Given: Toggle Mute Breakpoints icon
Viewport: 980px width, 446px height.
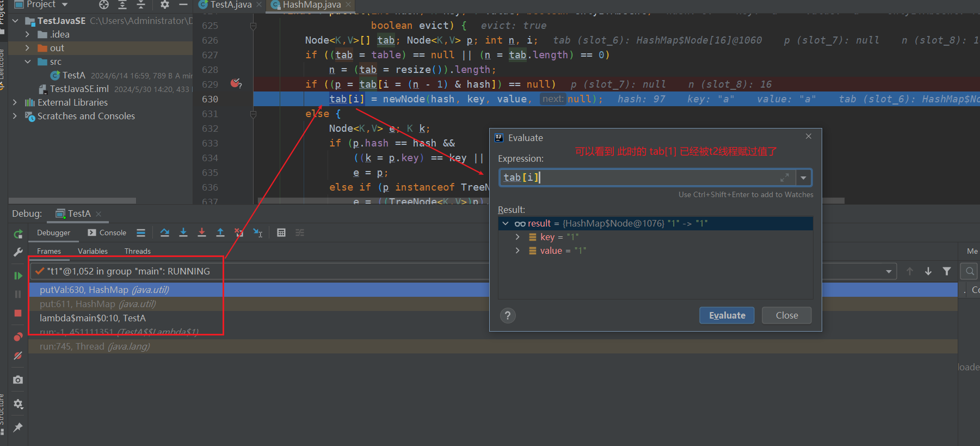Looking at the screenshot, I should click(18, 356).
